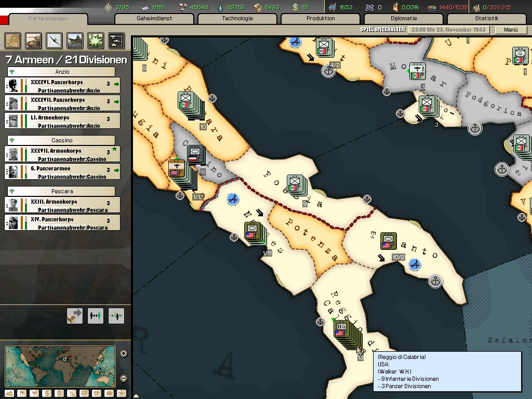
Task: Click the reorganize units button with two soldiers
Action: click(x=96, y=316)
